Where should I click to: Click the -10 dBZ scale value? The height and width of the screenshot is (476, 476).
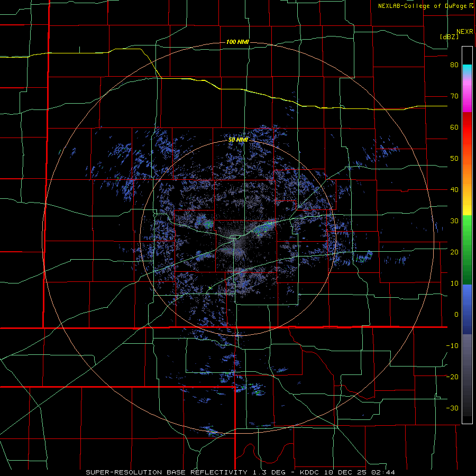point(452,345)
